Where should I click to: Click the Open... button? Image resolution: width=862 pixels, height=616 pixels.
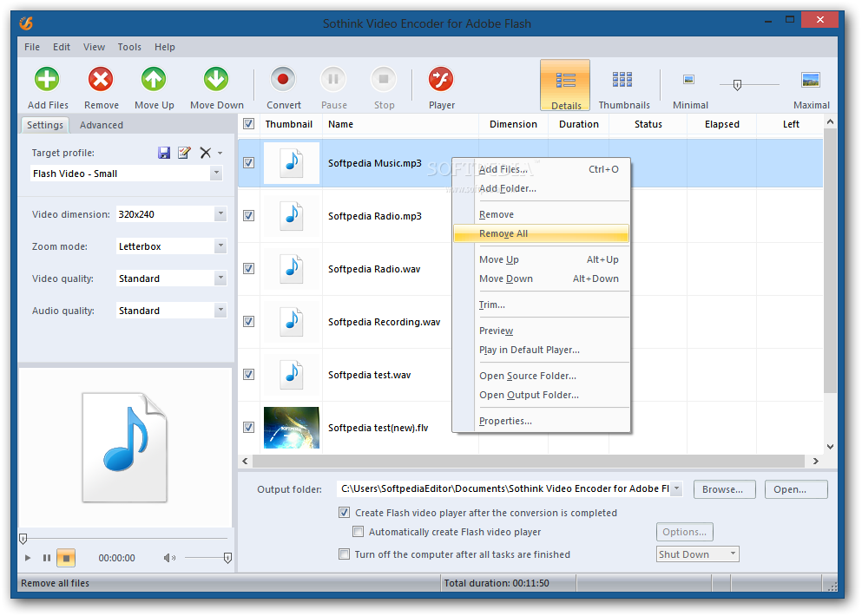point(796,489)
